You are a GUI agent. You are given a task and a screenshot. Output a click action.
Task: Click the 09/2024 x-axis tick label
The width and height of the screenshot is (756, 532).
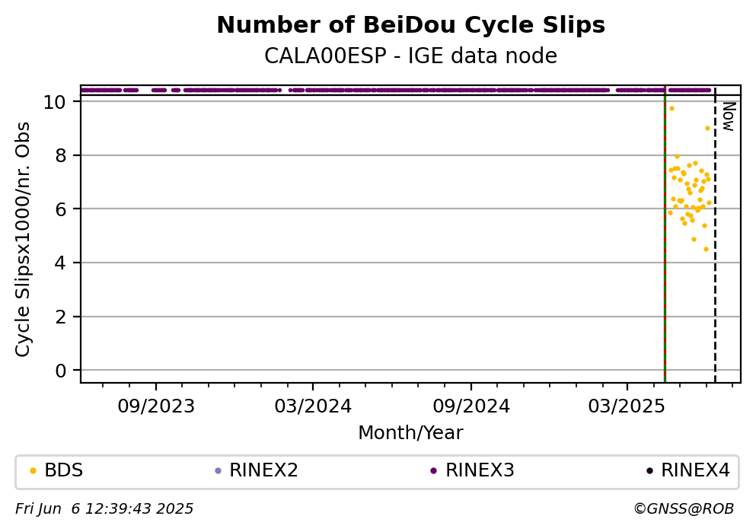pyautogui.click(x=471, y=406)
